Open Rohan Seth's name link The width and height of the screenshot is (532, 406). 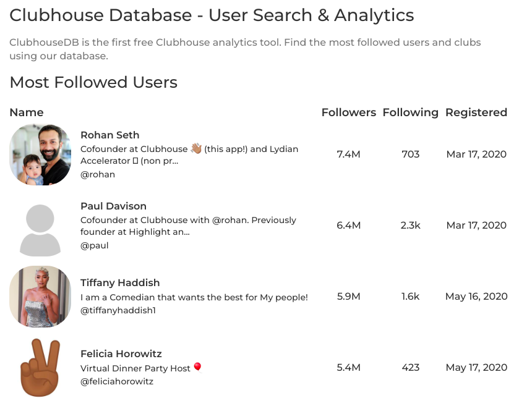[109, 135]
